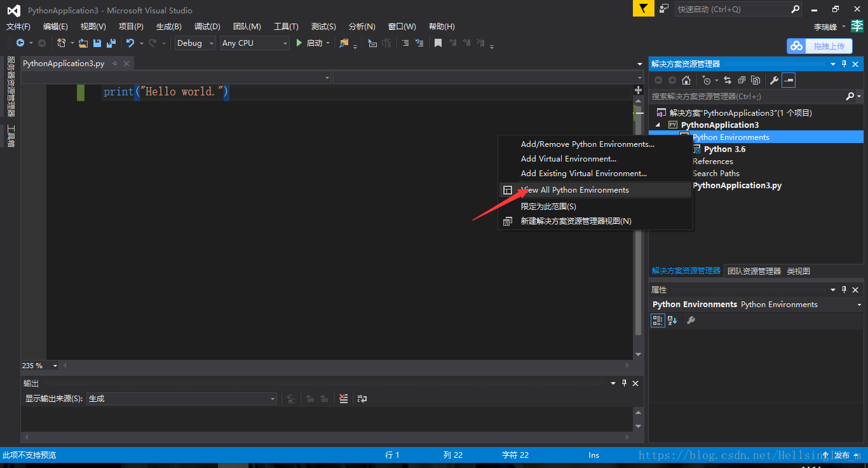The image size is (868, 468).
Task: Click the wrench Properties icon in Solution Explorer
Action: tap(774, 80)
